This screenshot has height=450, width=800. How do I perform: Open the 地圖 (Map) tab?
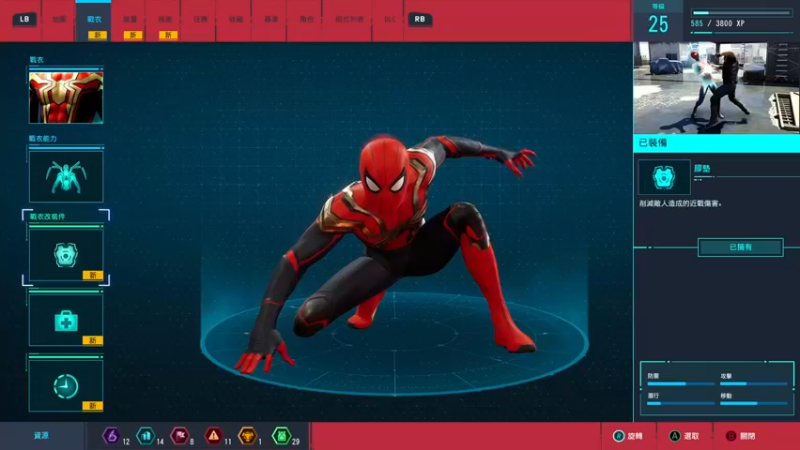point(59,19)
